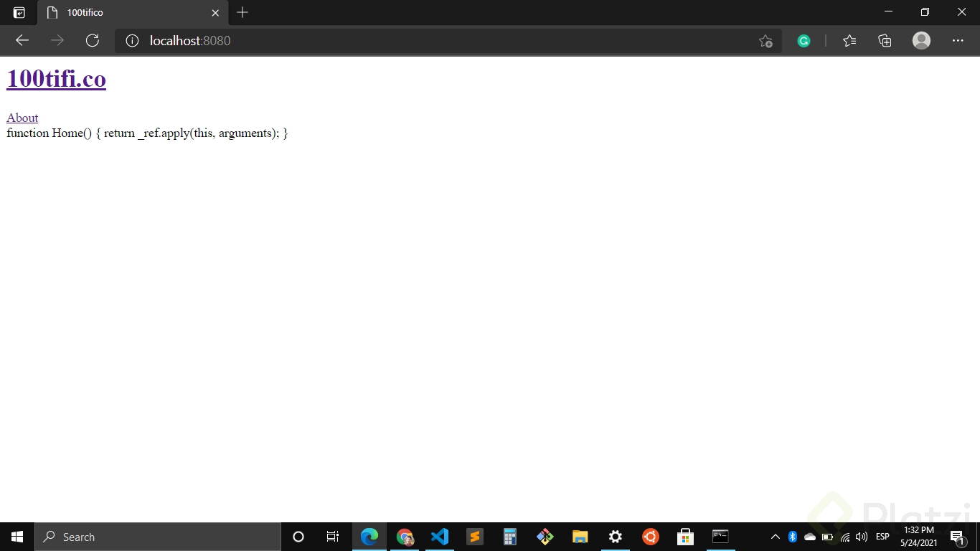Change ESP input language
The width and height of the screenshot is (980, 551).
(x=882, y=537)
